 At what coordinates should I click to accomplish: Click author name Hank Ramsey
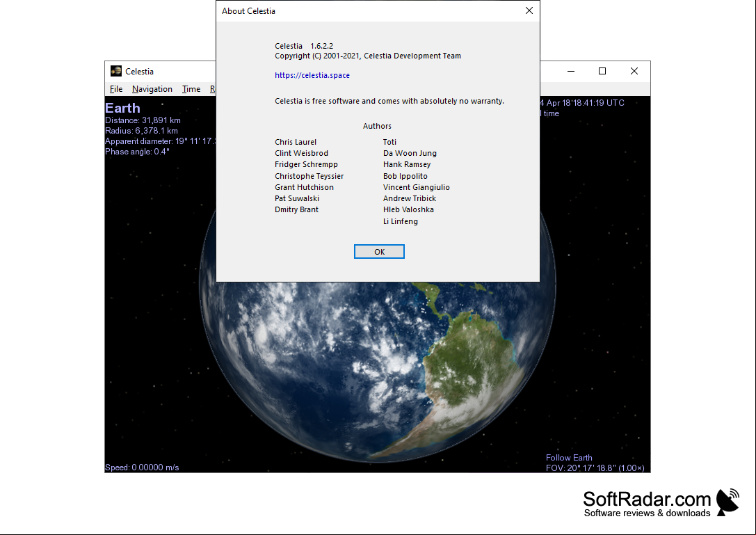[407, 164]
